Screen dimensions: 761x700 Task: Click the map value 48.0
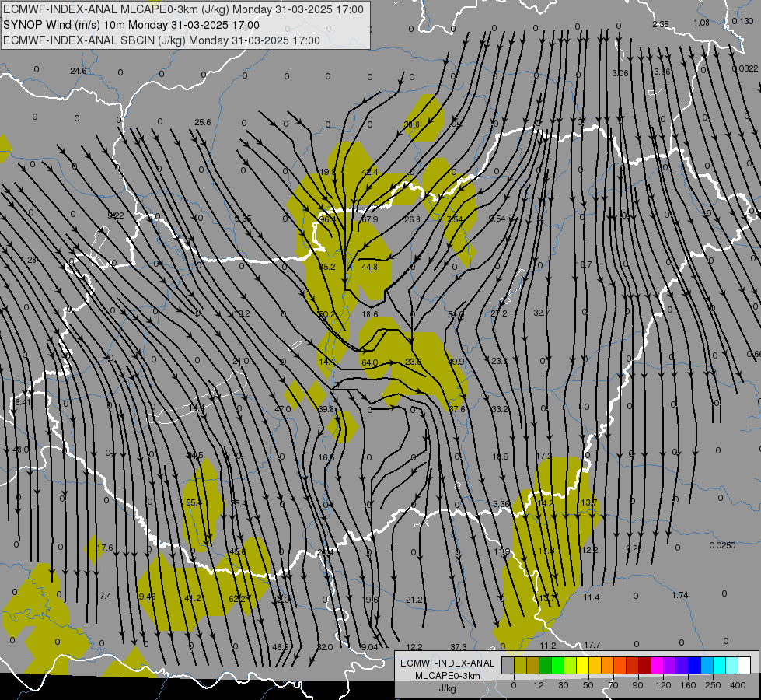[20, 450]
